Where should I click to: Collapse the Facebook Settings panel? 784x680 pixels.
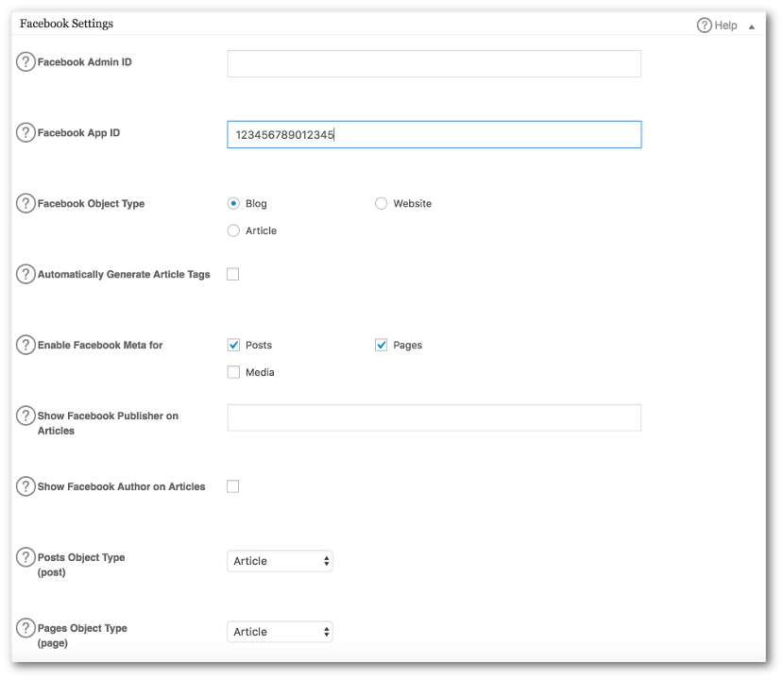click(752, 27)
